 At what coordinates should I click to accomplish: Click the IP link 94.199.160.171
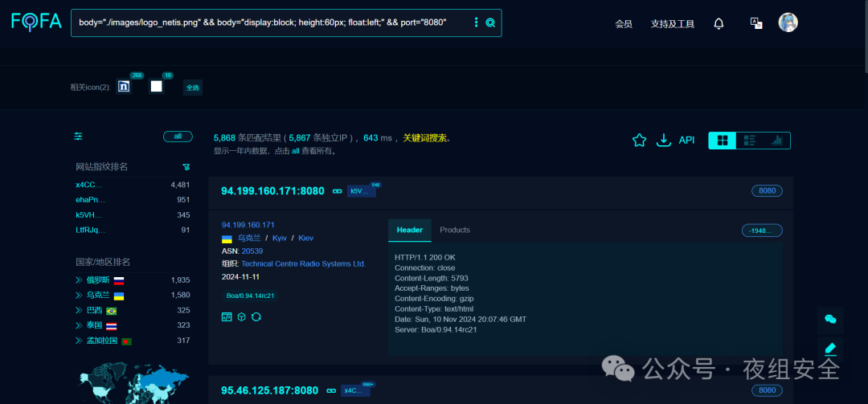pyautogui.click(x=248, y=225)
